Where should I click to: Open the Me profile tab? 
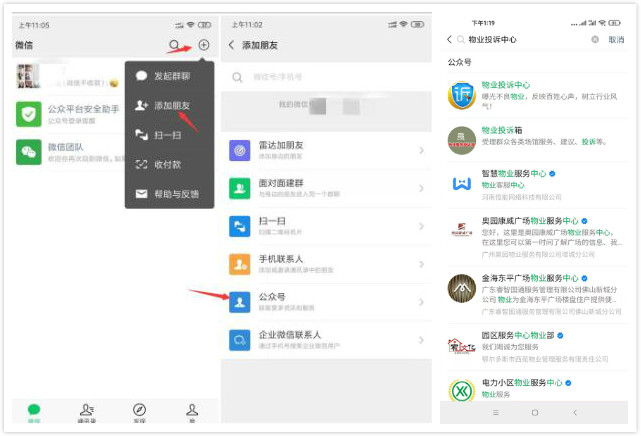(192, 412)
